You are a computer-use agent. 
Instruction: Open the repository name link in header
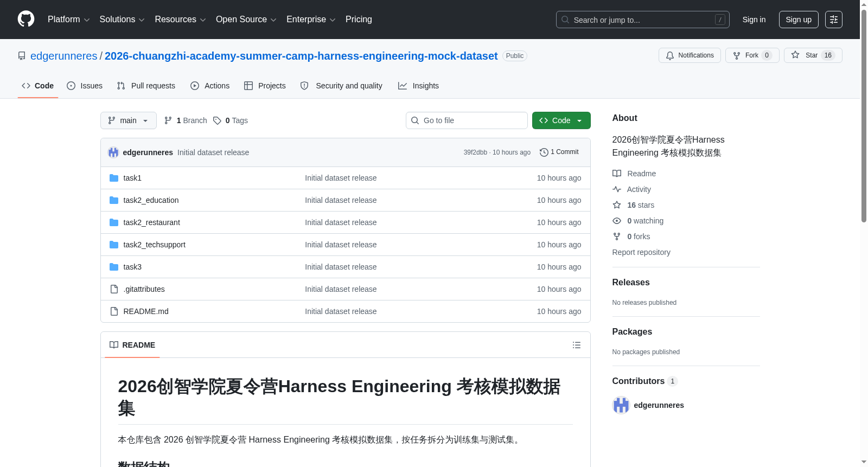point(301,56)
